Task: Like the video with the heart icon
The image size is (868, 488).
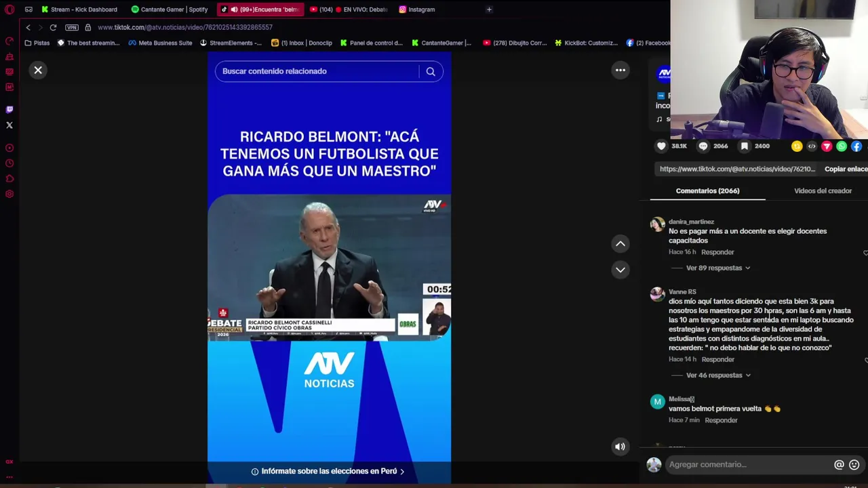Action: coord(661,146)
